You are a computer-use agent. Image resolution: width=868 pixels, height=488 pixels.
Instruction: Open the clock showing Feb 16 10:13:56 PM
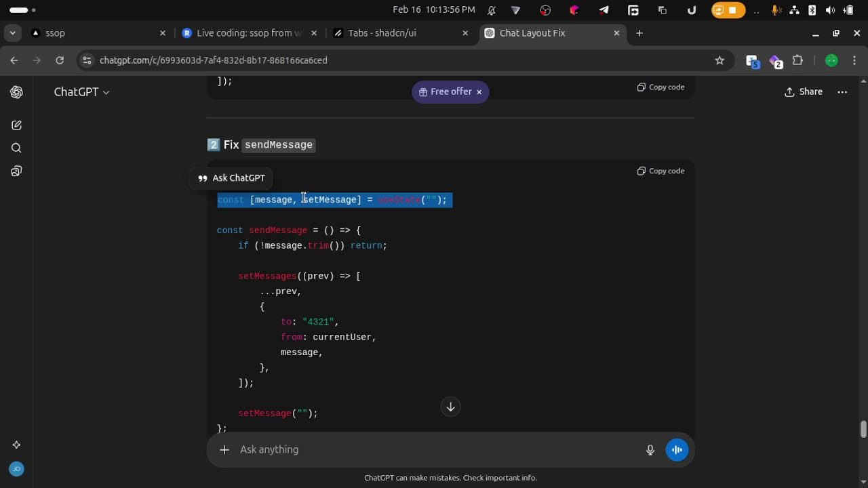click(433, 10)
